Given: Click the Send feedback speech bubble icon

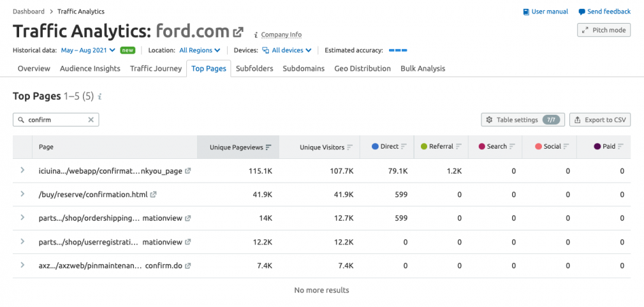Looking at the screenshot, I should (582, 12).
